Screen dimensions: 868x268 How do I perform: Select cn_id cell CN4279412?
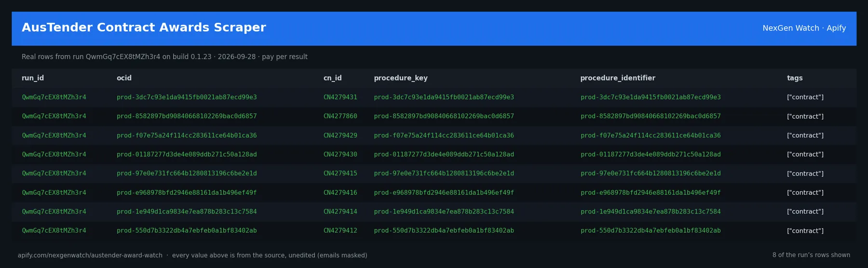tap(340, 231)
